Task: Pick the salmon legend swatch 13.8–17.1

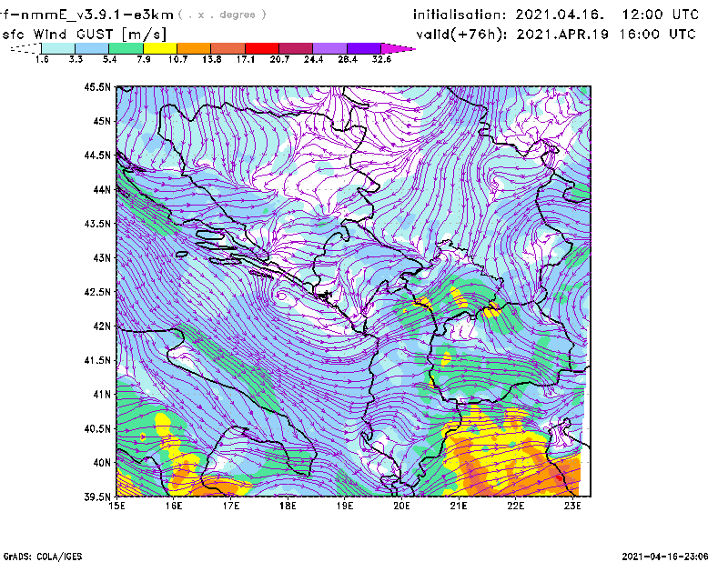Action: pyautogui.click(x=228, y=48)
